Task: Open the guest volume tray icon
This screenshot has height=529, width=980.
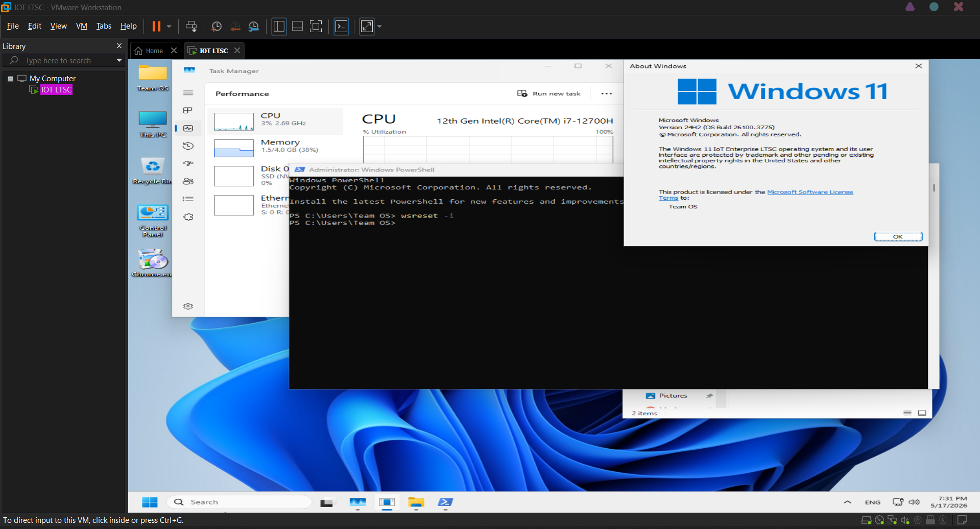Action: [914, 502]
